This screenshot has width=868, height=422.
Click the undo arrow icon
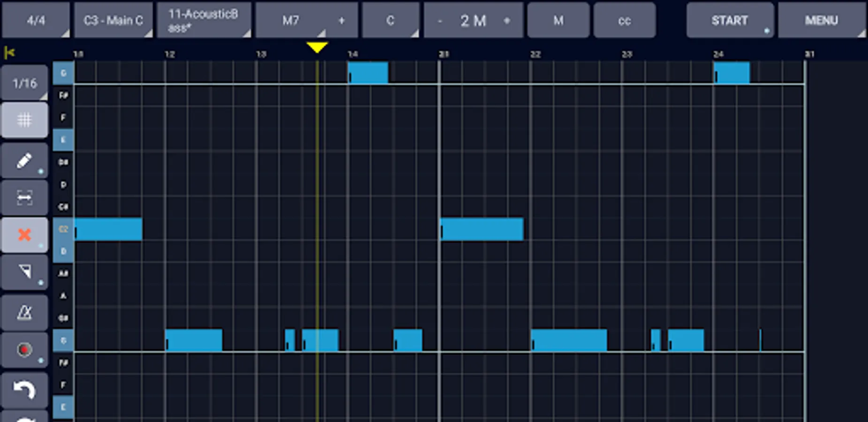tap(24, 388)
